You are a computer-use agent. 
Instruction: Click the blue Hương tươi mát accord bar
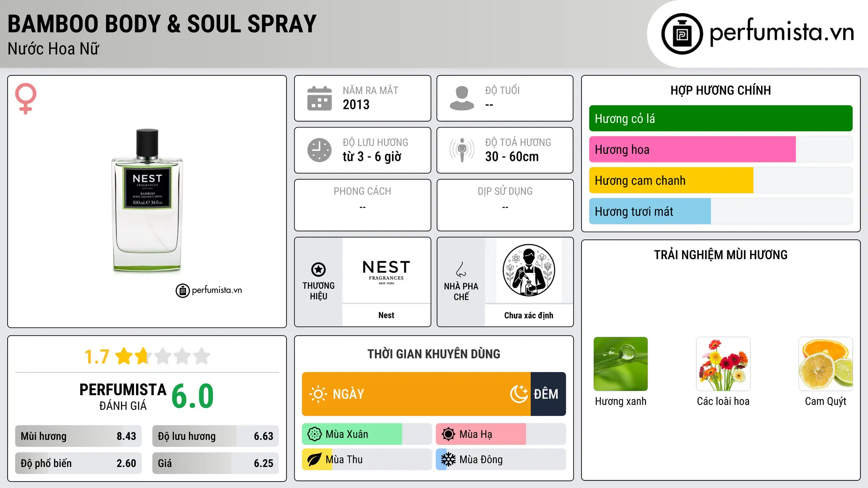pyautogui.click(x=650, y=211)
